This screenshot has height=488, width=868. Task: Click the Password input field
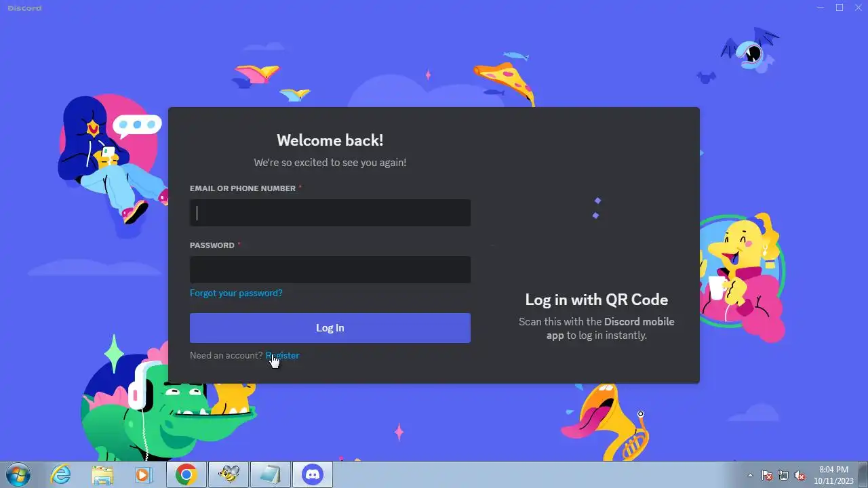pos(330,270)
